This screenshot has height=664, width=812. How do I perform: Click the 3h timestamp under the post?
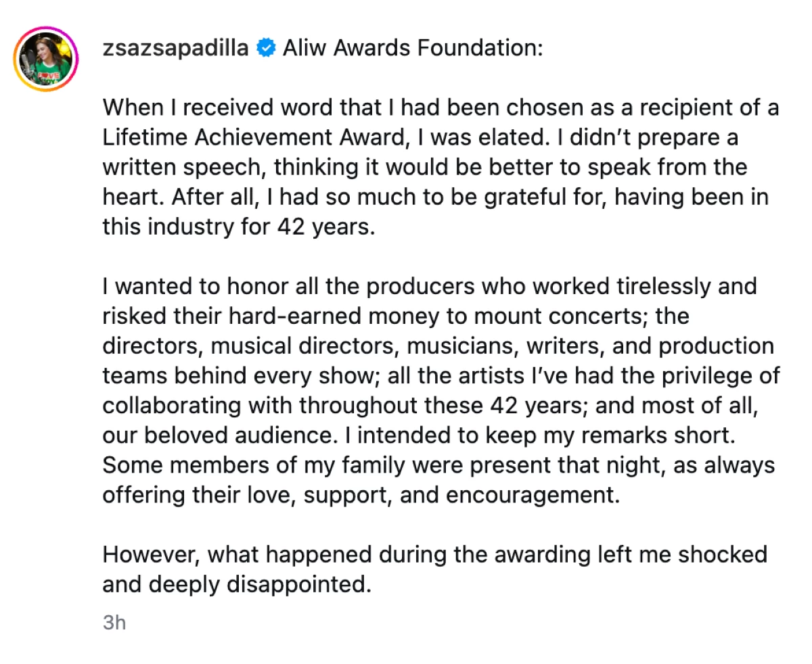point(114,623)
